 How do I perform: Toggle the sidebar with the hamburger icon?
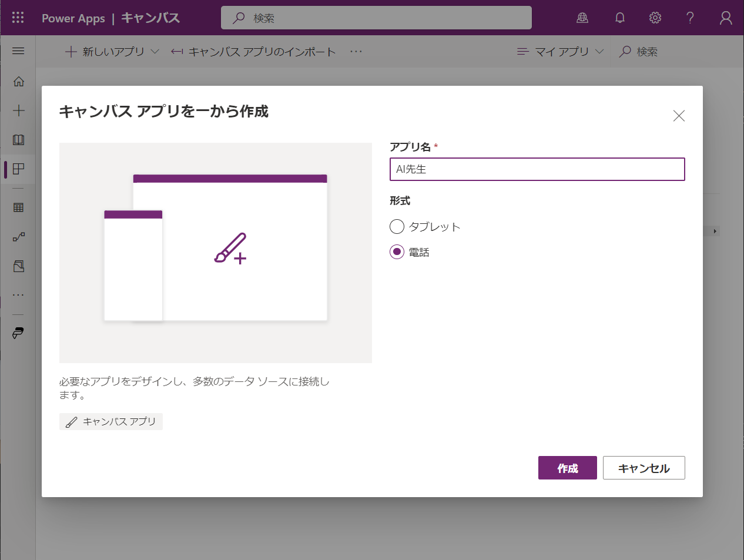pyautogui.click(x=18, y=49)
